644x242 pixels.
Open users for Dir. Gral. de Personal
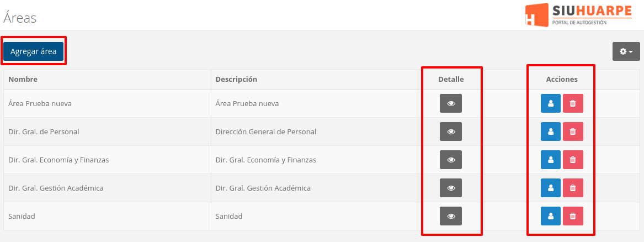(550, 131)
